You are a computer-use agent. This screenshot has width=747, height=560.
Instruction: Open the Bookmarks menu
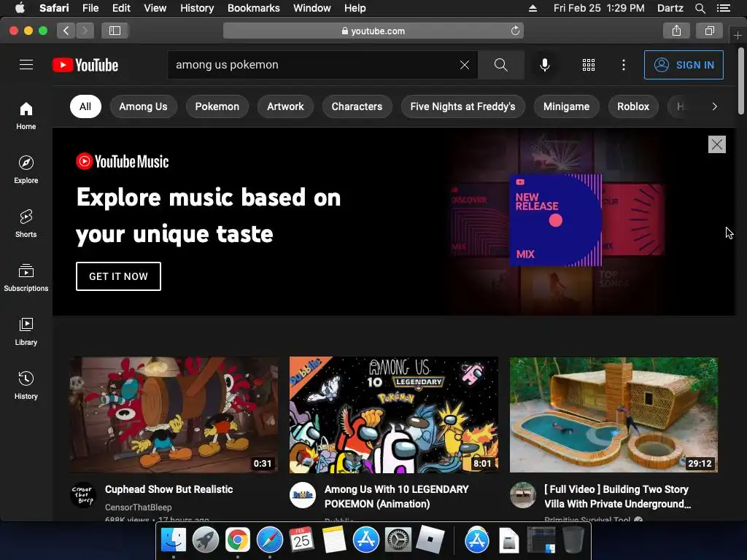coord(253,8)
